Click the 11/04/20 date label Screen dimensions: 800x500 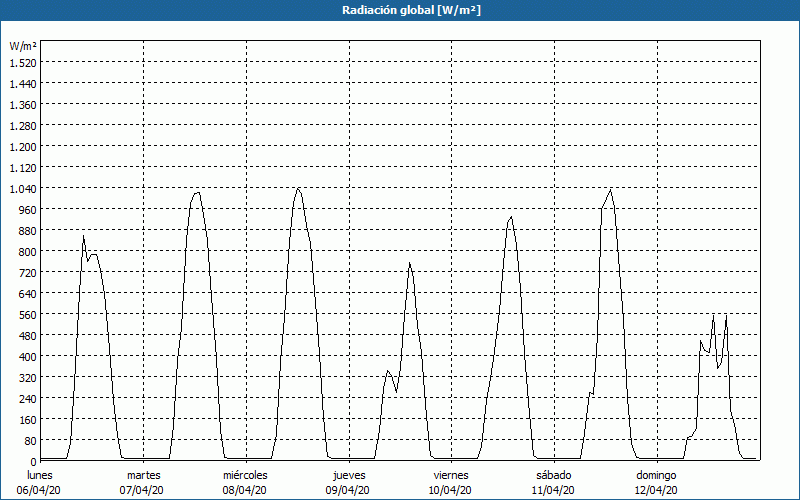[x=553, y=490]
